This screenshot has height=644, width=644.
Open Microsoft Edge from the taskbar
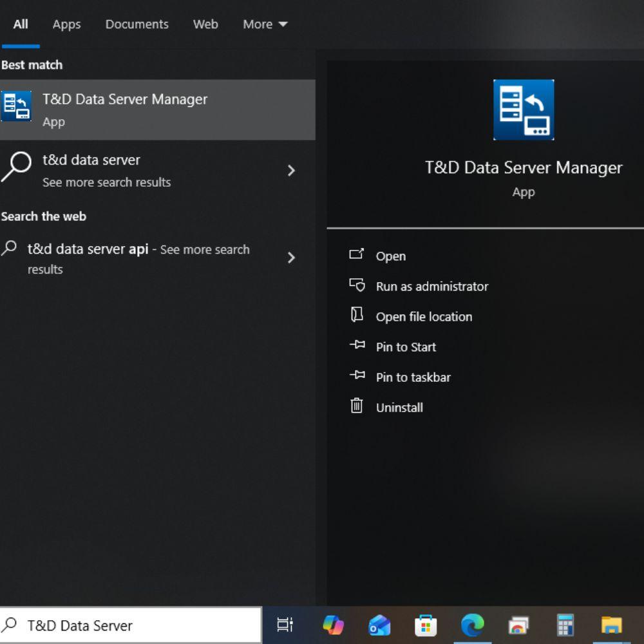(472, 625)
